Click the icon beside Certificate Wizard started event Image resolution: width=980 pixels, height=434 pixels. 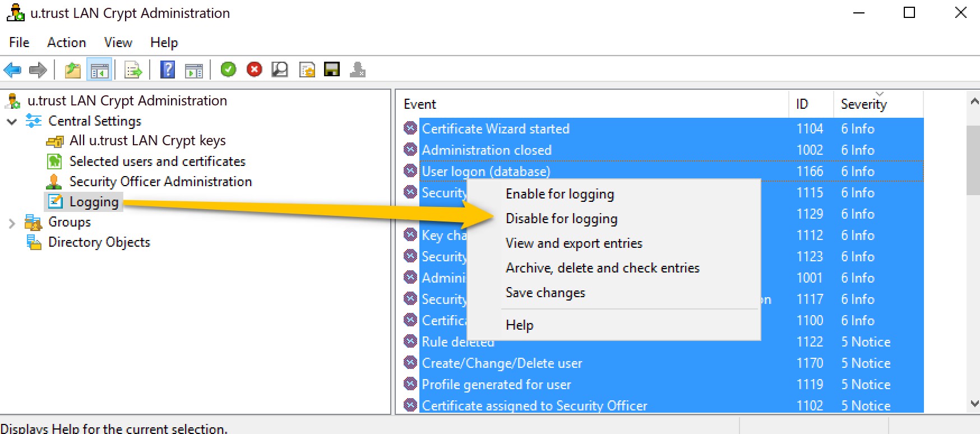coord(410,128)
